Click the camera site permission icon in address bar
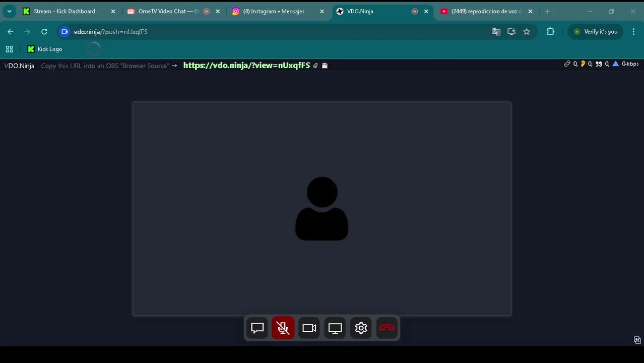The height and width of the screenshot is (363, 644). pyautogui.click(x=65, y=32)
